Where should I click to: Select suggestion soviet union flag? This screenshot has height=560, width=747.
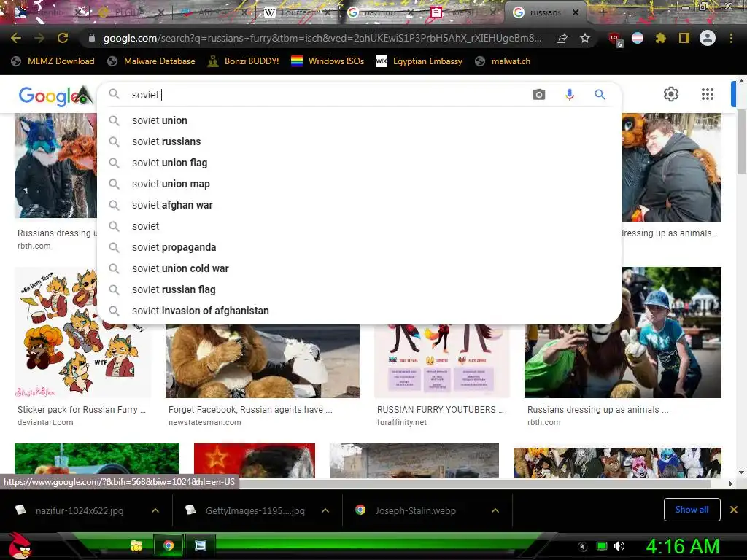coord(359,163)
